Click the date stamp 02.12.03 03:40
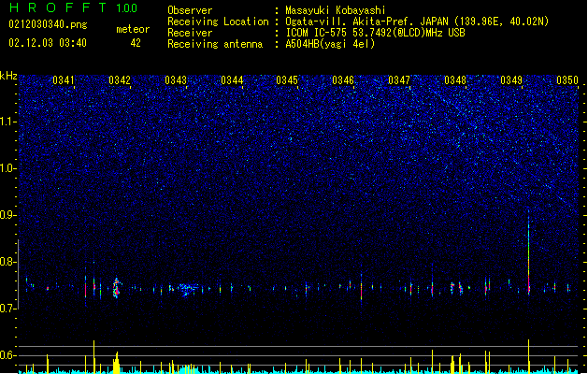 [x=48, y=43]
